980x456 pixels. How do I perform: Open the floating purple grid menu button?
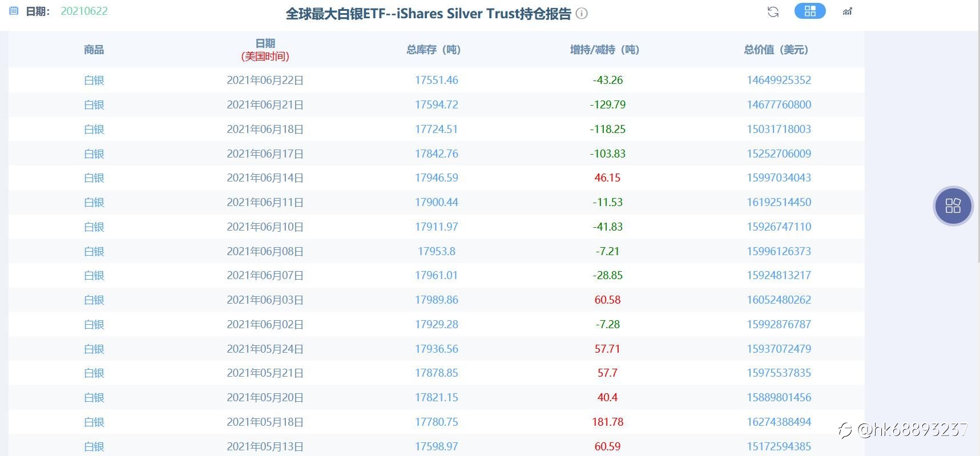click(x=953, y=205)
